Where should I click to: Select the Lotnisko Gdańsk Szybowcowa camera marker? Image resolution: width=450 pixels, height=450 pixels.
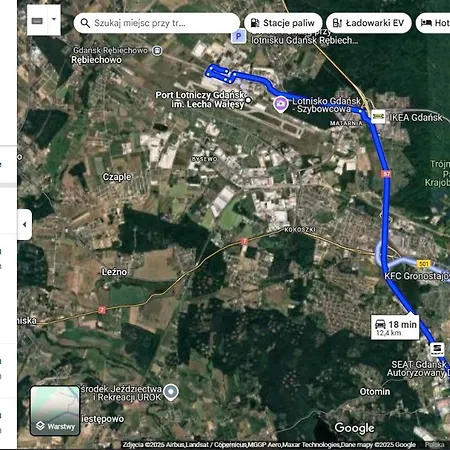coord(281,104)
